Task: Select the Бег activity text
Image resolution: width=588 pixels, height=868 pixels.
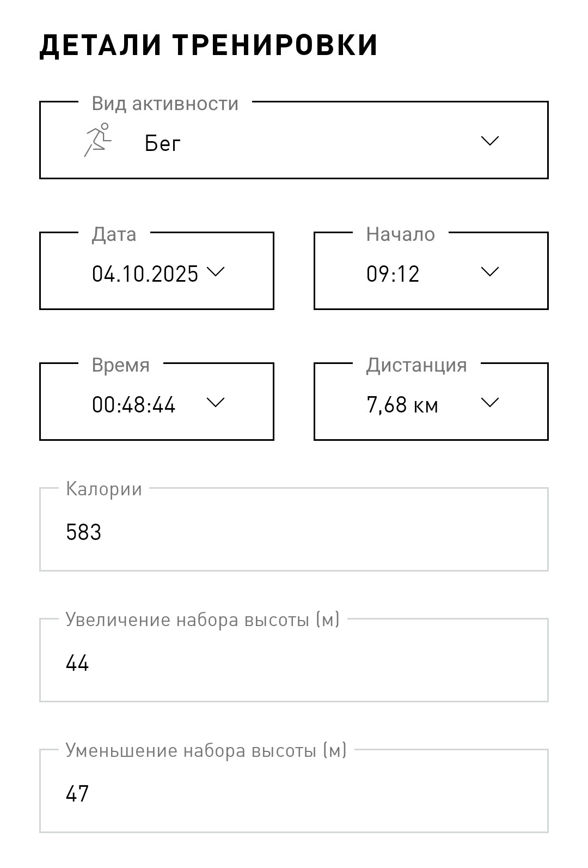Action: pos(162,143)
